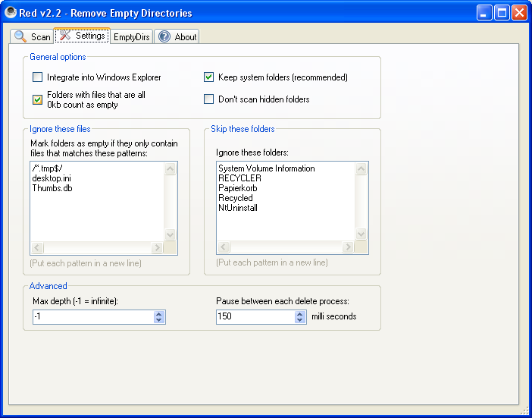Screen dimensions: 532x418
Task: Select the Papierkorb folder entry
Action: coord(237,188)
